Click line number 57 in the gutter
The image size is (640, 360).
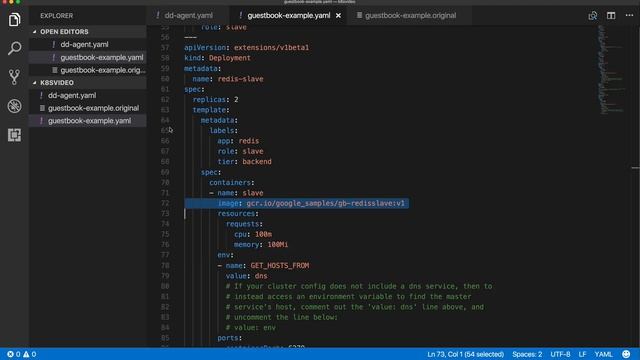pos(165,48)
